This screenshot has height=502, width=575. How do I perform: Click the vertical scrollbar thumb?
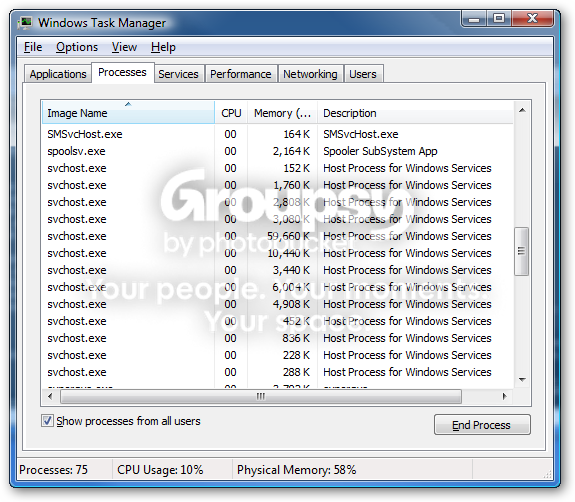point(521,251)
